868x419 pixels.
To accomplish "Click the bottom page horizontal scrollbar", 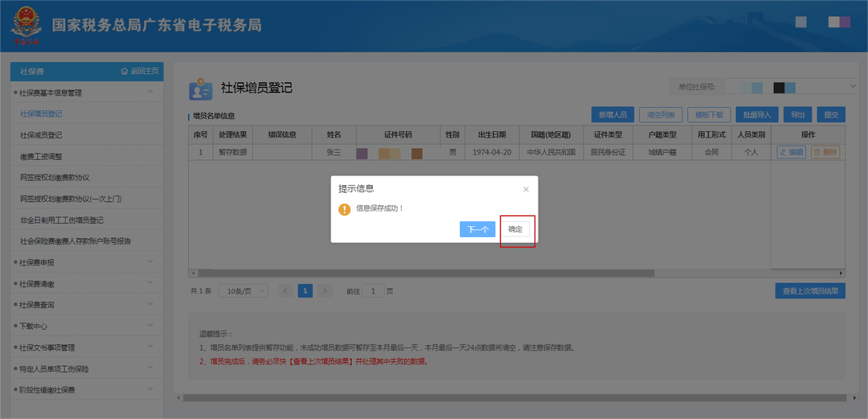I will (515, 398).
